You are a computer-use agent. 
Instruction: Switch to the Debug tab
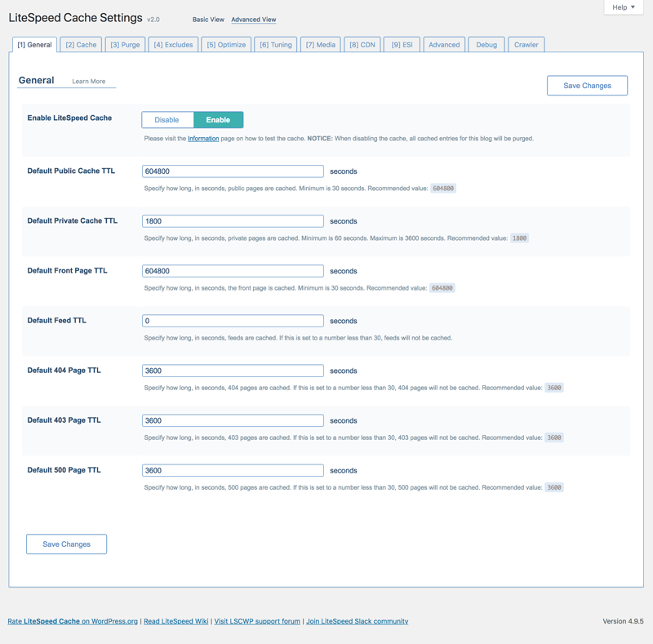coord(486,45)
